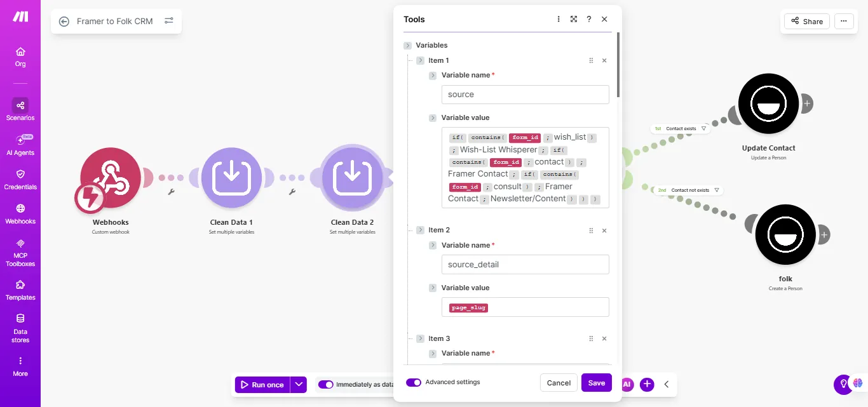
Task: Open Scenarios in the sidebar
Action: point(20,110)
